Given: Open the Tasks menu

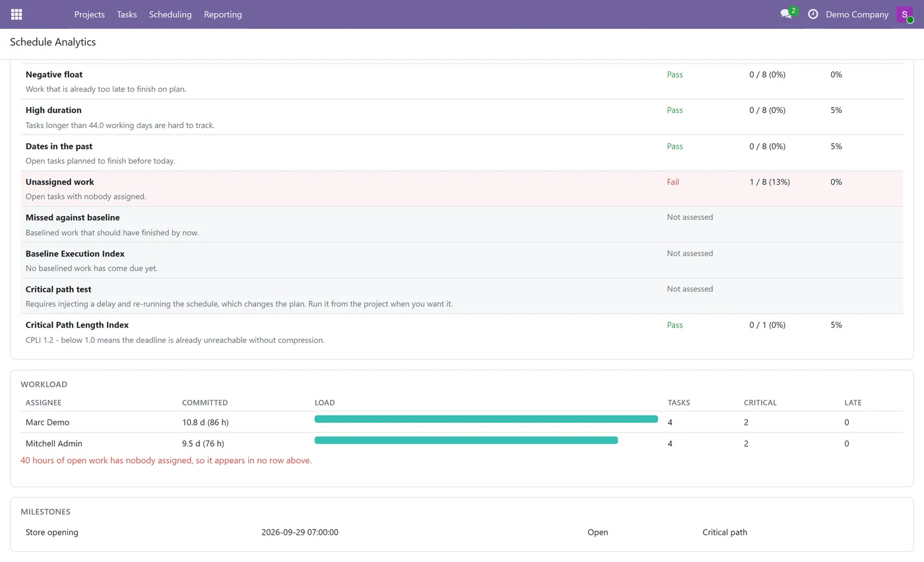Looking at the screenshot, I should tap(127, 14).
